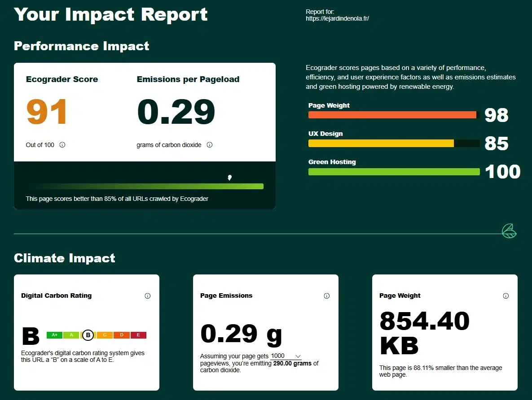Open the 1000 pageviews dropdown
Screen dimensions: 532x400
click(286, 356)
